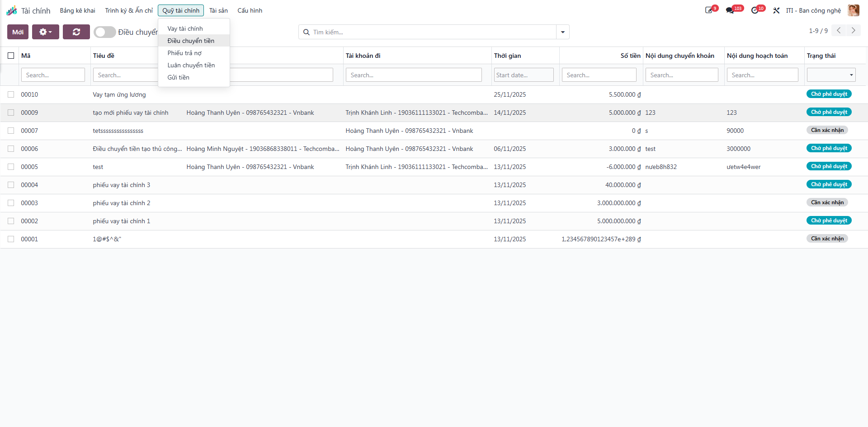This screenshot has height=427, width=868.
Task: Open the Cấu hình menu
Action: 250,10
